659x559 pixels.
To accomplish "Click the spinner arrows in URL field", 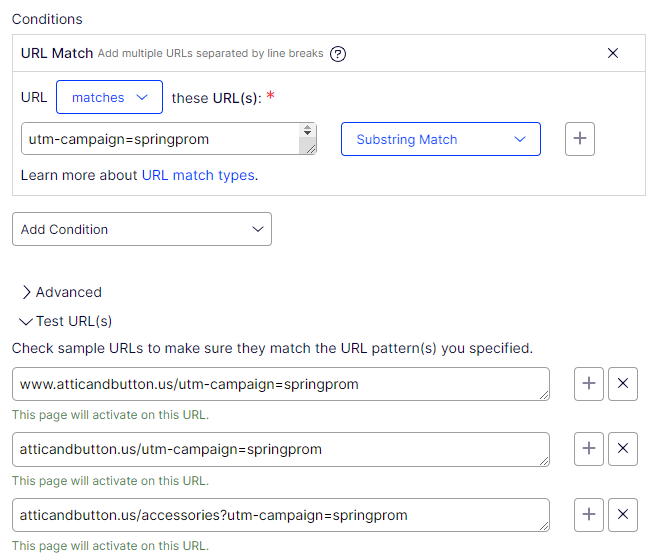I will coord(307,131).
